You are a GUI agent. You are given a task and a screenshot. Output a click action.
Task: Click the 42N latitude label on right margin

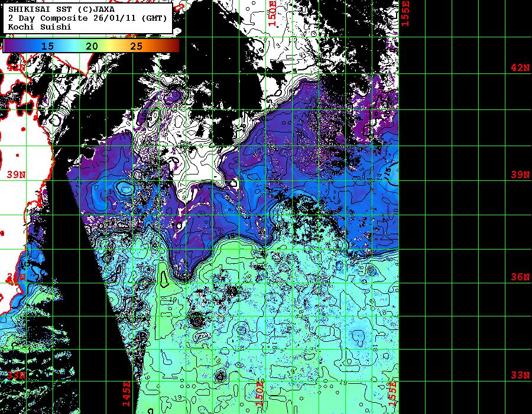tap(520, 68)
